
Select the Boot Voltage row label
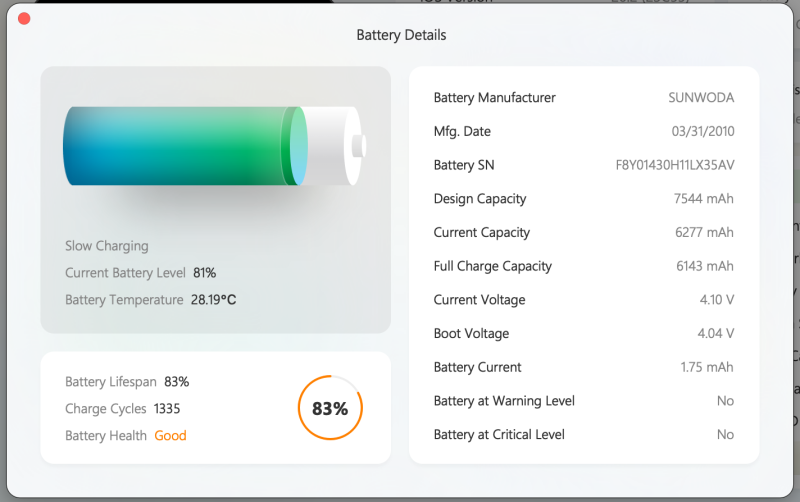[x=471, y=333]
